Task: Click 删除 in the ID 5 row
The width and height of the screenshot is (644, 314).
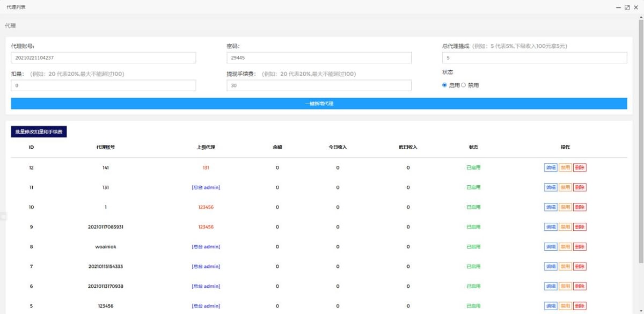Action: tap(580, 306)
